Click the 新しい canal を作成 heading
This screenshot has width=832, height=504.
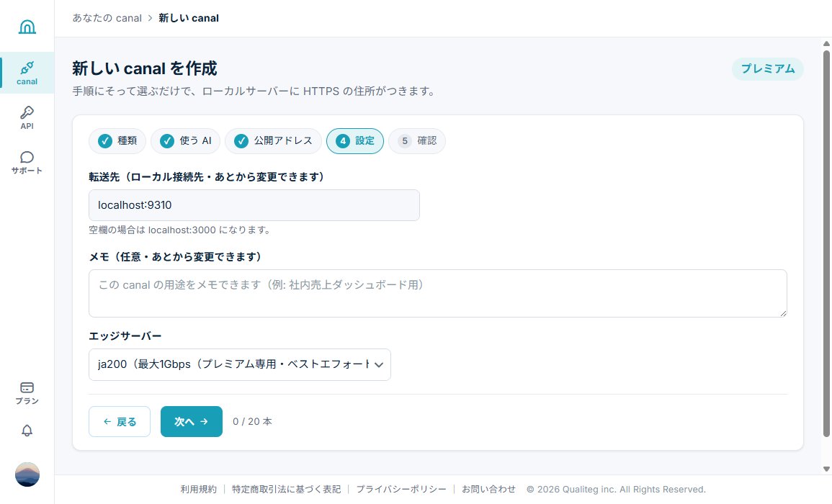coord(144,68)
